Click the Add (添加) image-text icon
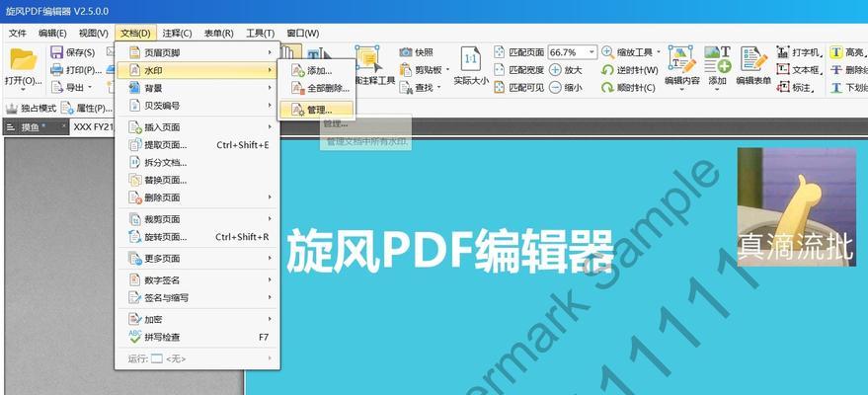The image size is (868, 395). (718, 59)
